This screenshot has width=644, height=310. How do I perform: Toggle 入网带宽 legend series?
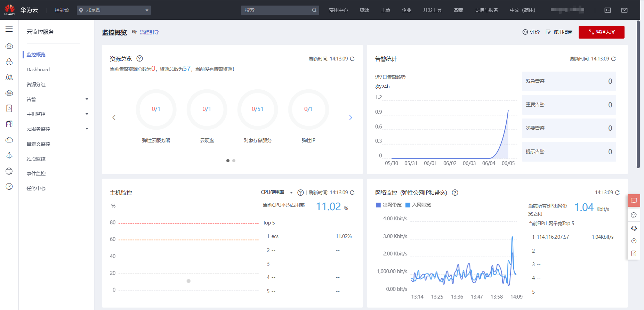(418, 205)
